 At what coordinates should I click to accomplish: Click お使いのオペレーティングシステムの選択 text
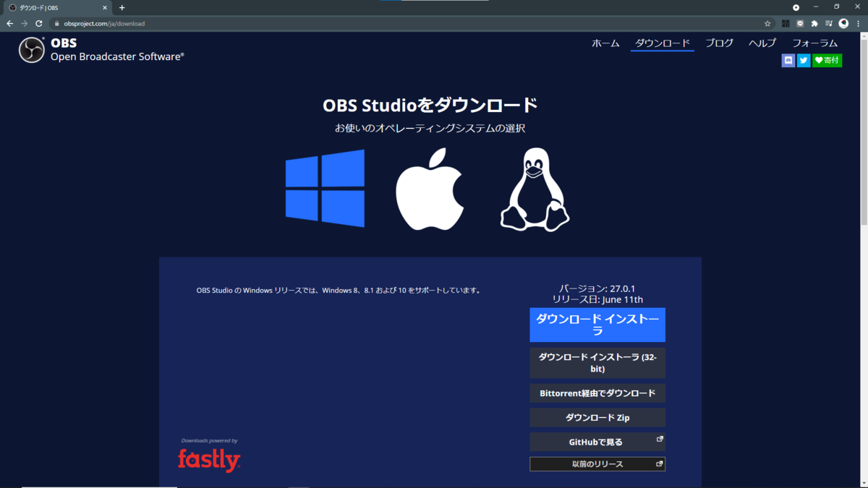pyautogui.click(x=430, y=128)
